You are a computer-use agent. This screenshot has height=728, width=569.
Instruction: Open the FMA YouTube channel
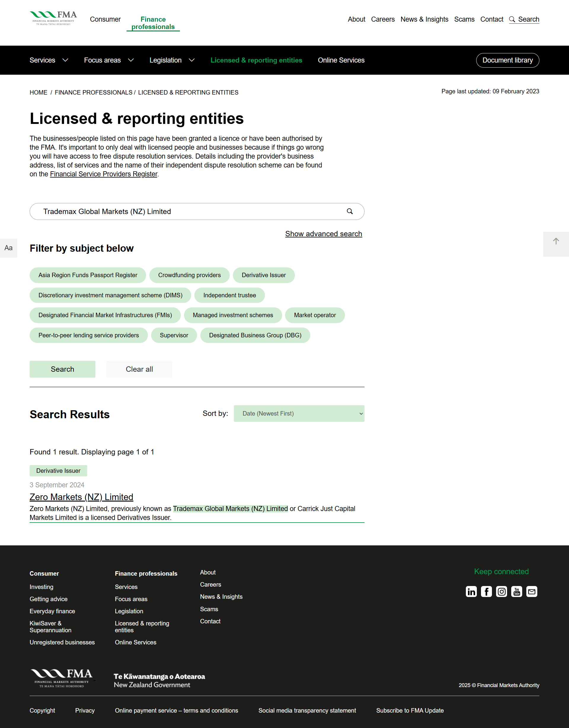517,592
